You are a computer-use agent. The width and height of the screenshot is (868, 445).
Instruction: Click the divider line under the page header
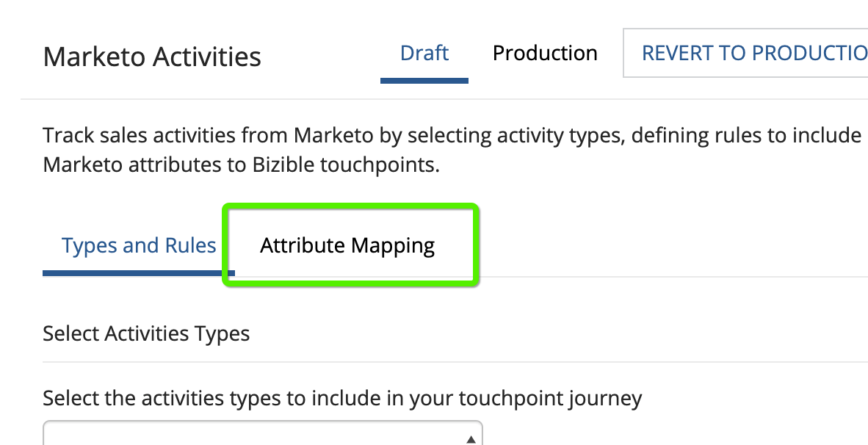pos(441,99)
